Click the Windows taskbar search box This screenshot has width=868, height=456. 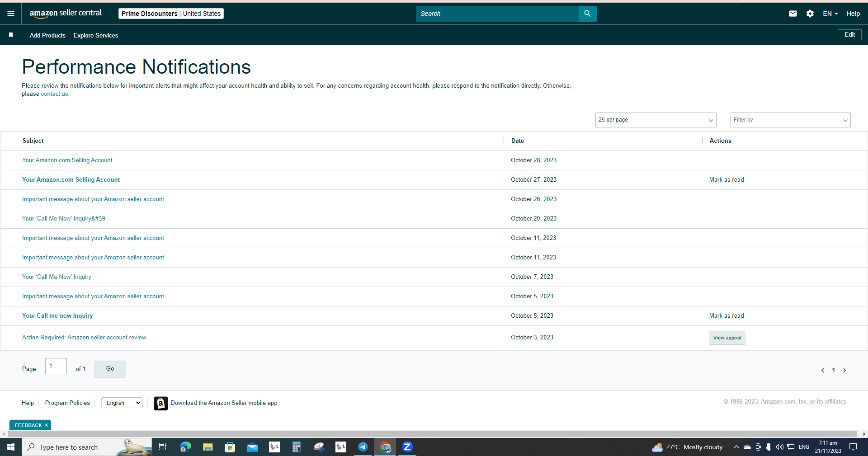(x=87, y=447)
